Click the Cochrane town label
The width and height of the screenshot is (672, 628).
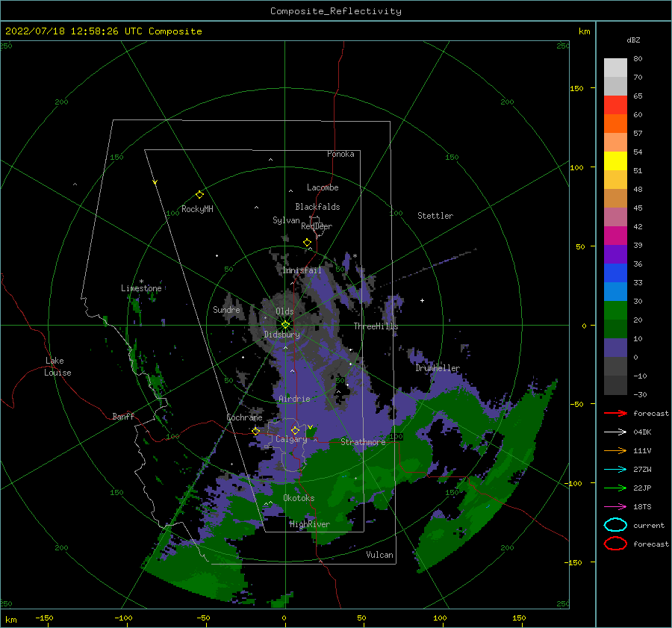[x=244, y=417]
